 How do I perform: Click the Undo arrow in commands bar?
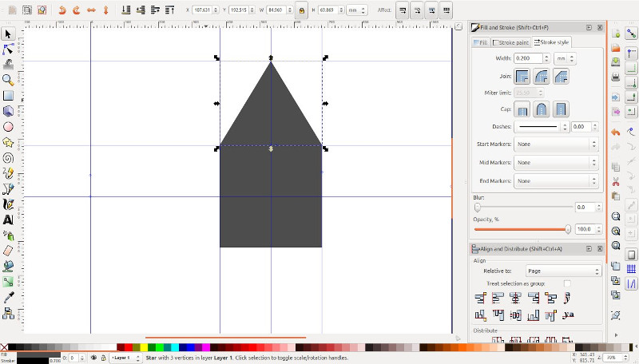(615, 133)
